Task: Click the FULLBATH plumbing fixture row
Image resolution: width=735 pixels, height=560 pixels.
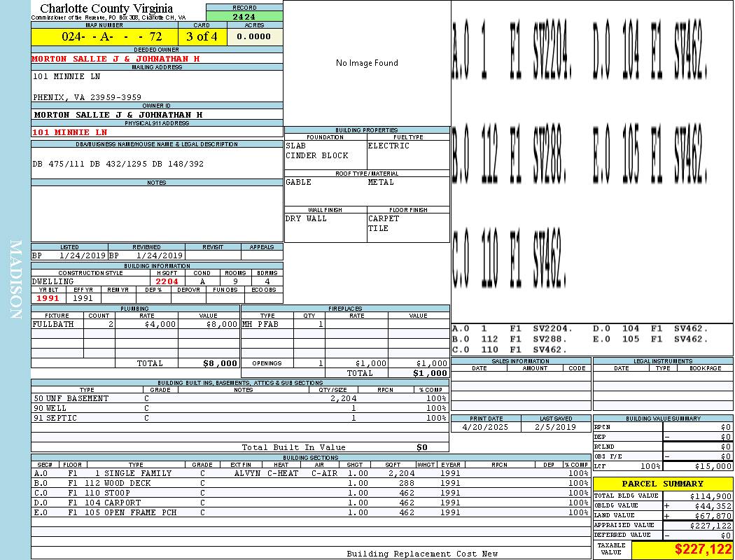Action: coord(136,324)
